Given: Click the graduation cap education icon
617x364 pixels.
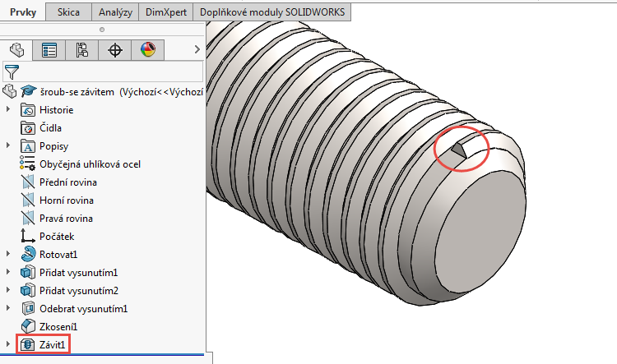Looking at the screenshot, I should pos(28,91).
